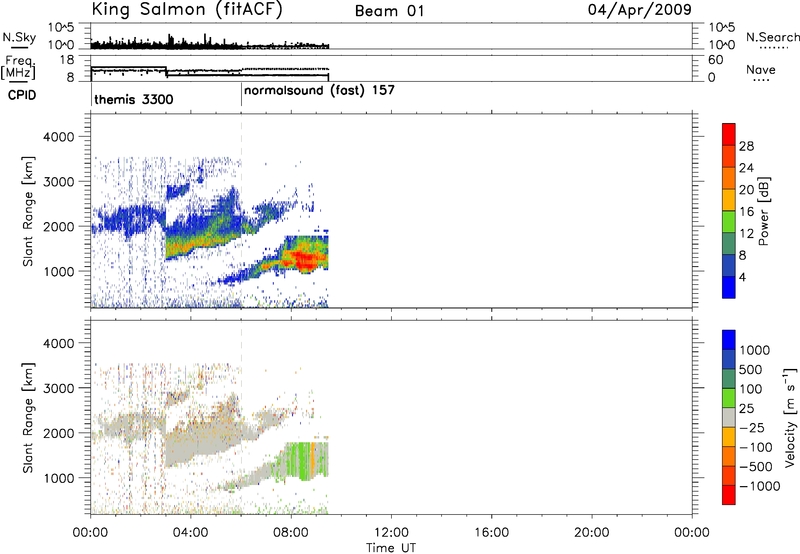
Task: Click the date '04/Apr/2009'
Action: click(640, 10)
